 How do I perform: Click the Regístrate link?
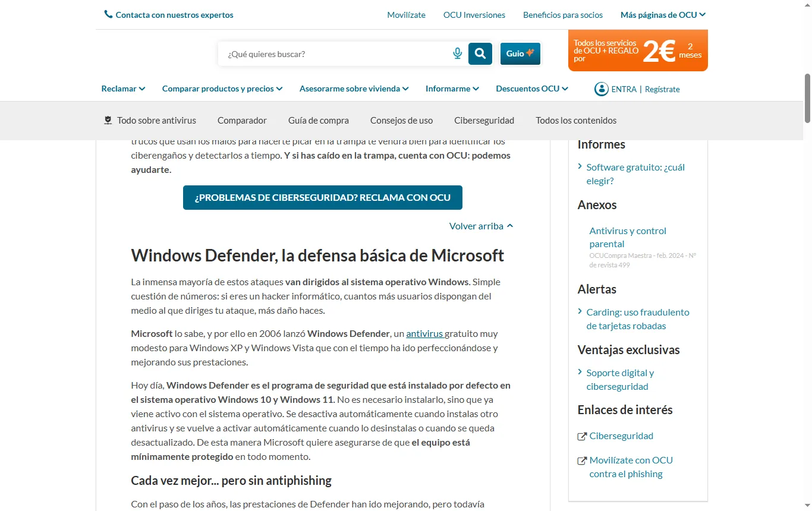coord(662,89)
